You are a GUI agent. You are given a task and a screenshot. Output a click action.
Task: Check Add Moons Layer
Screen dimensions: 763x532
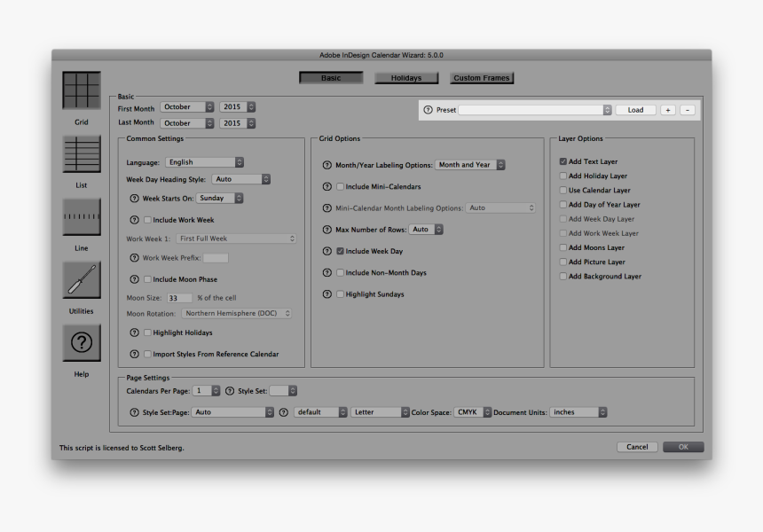coord(563,247)
